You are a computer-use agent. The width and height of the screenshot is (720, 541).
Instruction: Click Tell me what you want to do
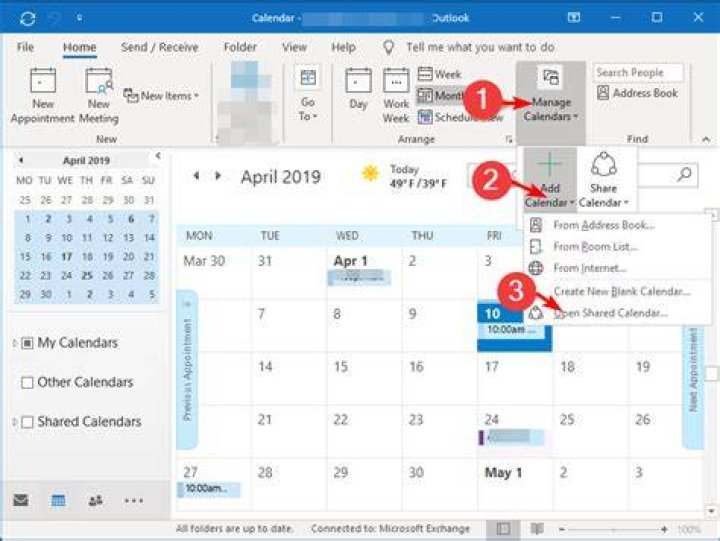480,47
